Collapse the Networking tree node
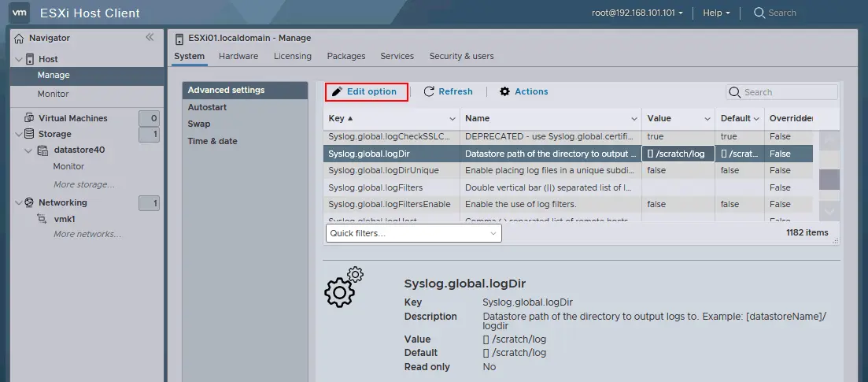 [19, 202]
